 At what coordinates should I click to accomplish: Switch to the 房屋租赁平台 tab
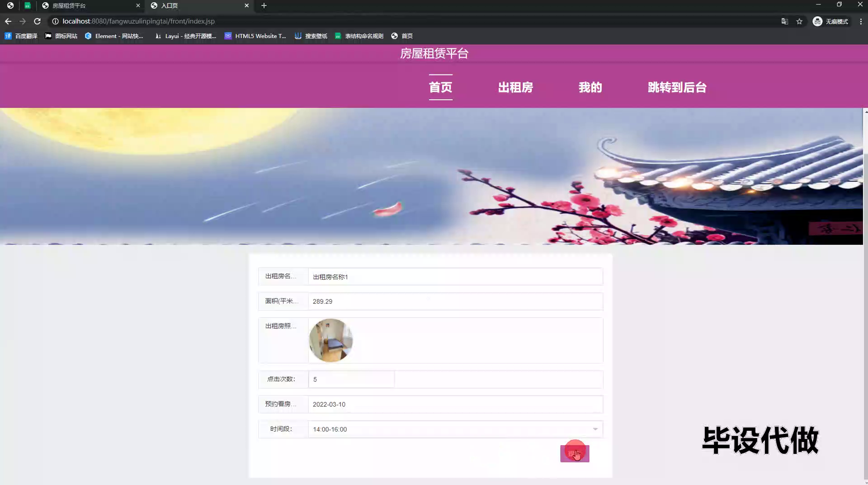click(90, 5)
